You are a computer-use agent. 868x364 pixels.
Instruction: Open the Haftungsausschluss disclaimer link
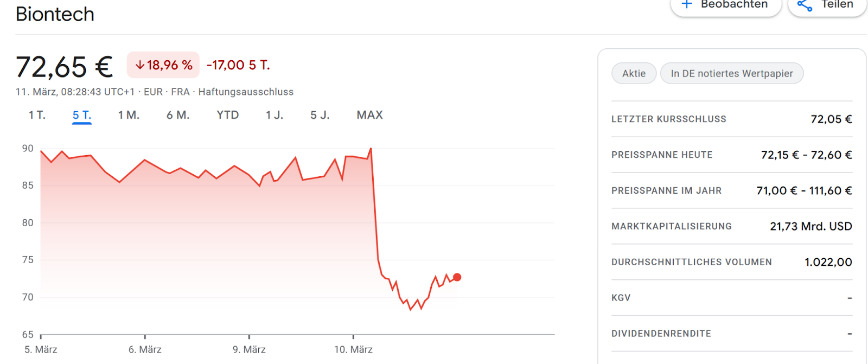tap(246, 92)
